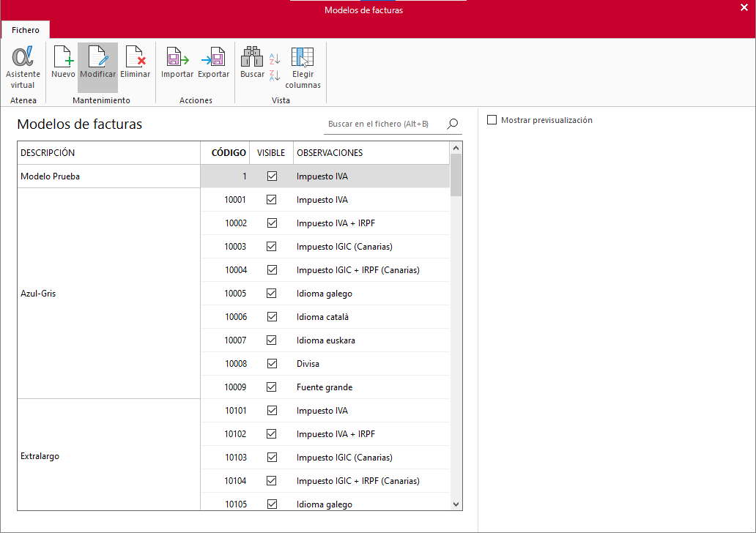Screen dimensions: 756x533
Task: Select the Modelo Prueba description cell
Action: coord(109,176)
